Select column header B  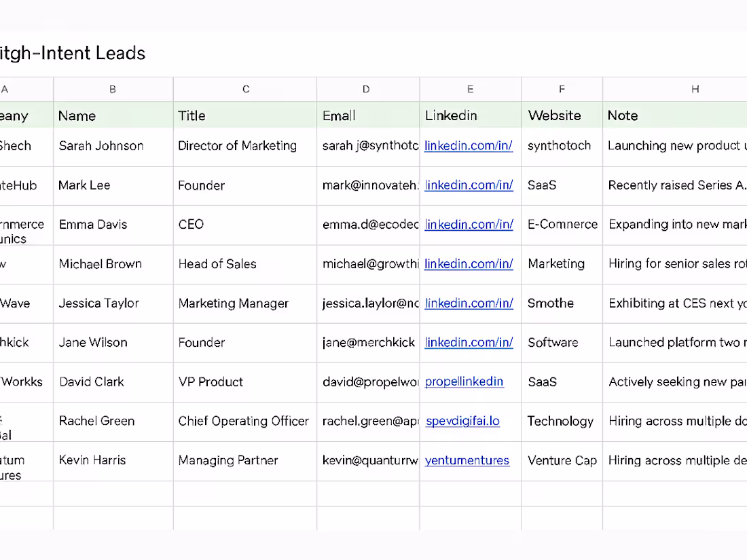pyautogui.click(x=112, y=89)
